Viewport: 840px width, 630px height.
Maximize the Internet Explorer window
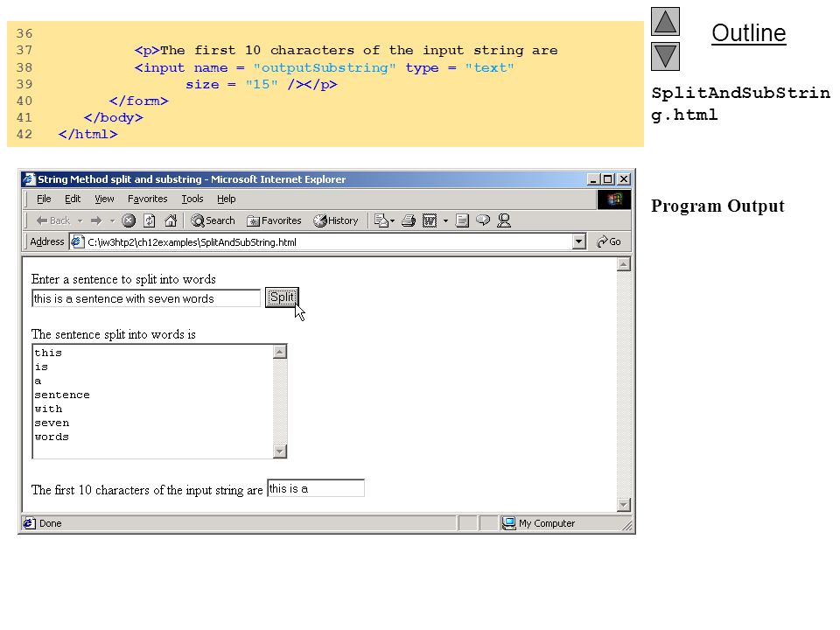pos(607,179)
